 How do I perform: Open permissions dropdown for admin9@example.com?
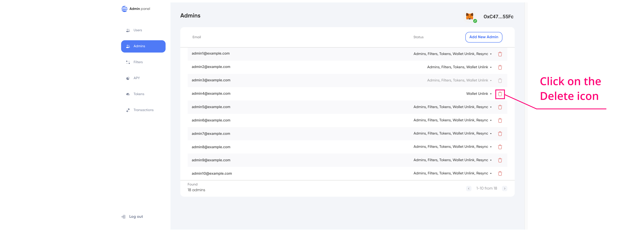[x=490, y=160]
